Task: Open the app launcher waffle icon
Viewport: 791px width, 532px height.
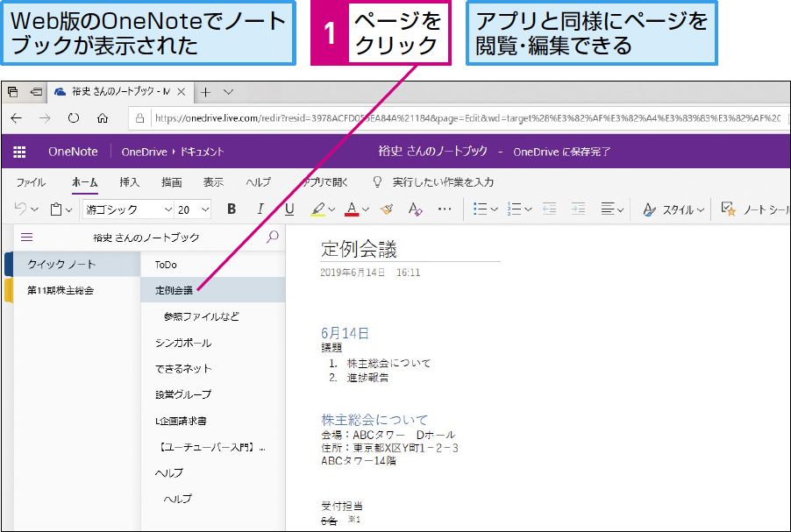Action: [19, 152]
